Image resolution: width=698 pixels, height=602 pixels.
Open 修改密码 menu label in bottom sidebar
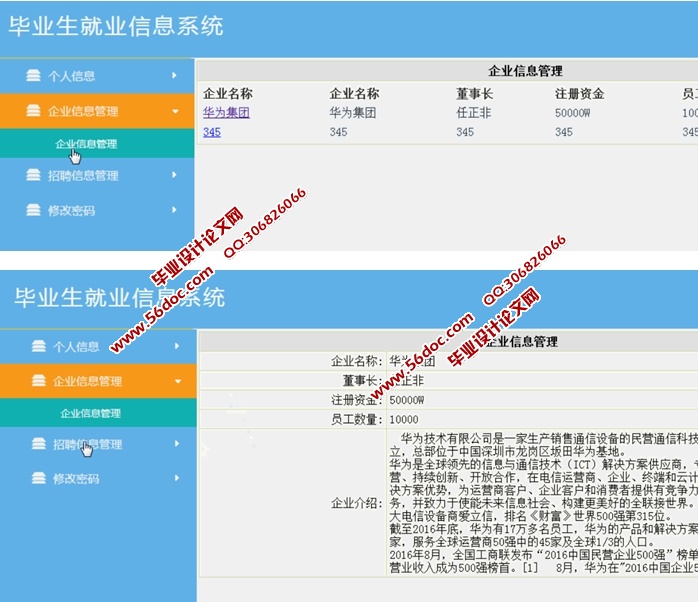(x=76, y=479)
